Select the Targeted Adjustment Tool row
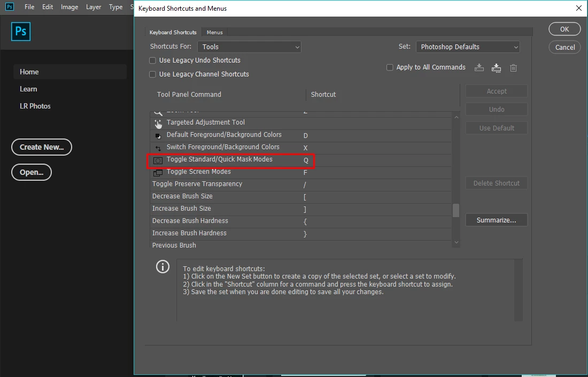Viewport: 588px width, 377px height. point(301,123)
